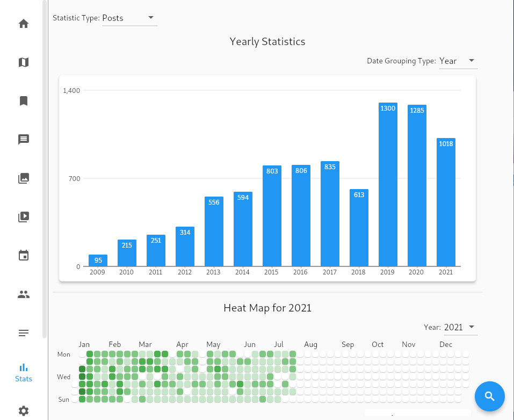Open the Date Grouping Type dropdown

458,61
